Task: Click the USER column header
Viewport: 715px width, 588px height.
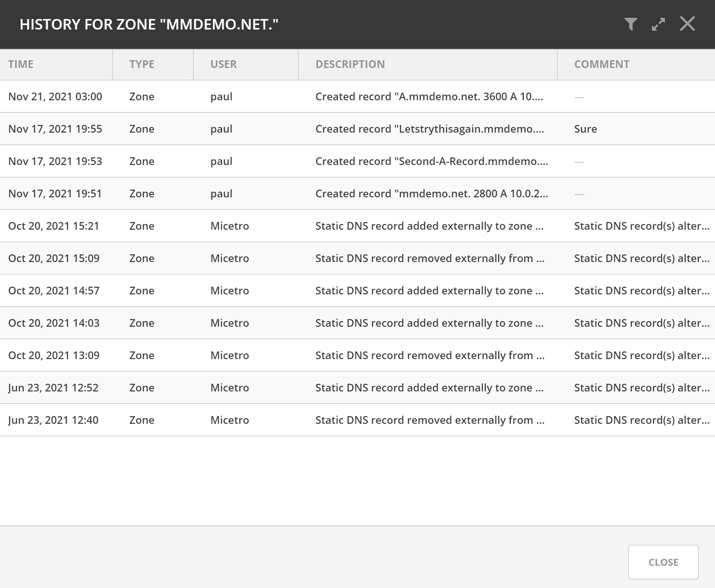Action: 224,64
